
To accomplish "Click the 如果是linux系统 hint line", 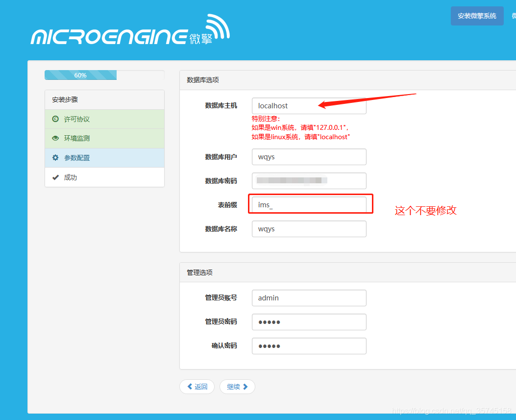I will pyautogui.click(x=301, y=137).
